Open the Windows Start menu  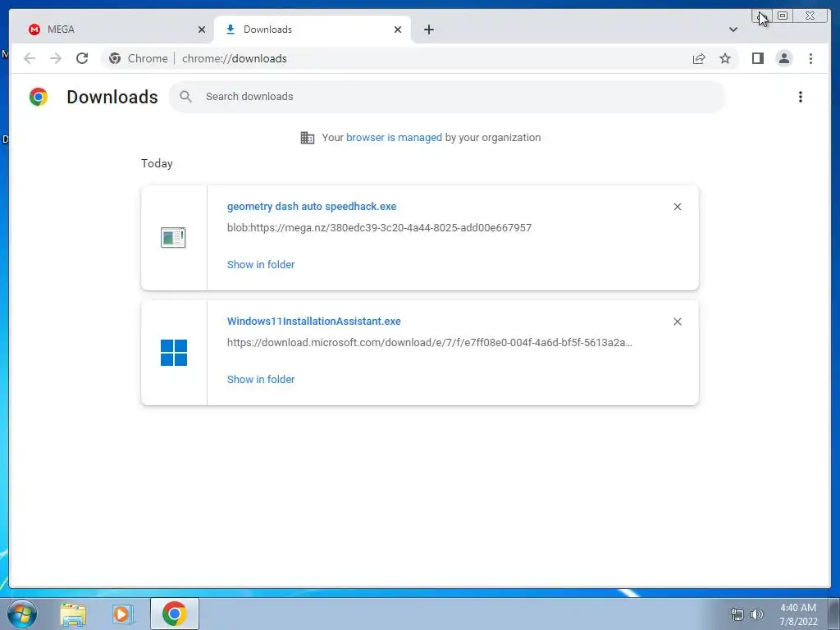pos(22,614)
